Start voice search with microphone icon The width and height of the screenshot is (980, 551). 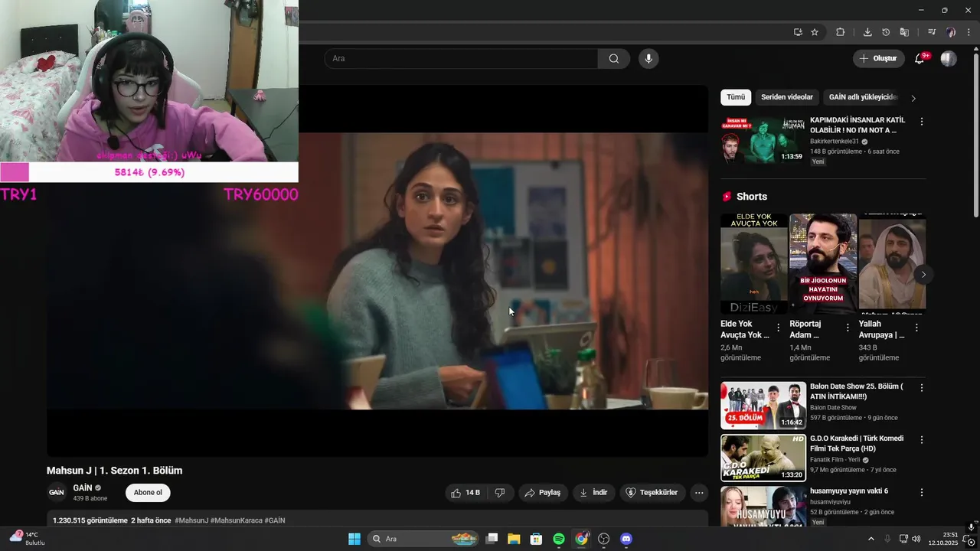[x=648, y=59]
